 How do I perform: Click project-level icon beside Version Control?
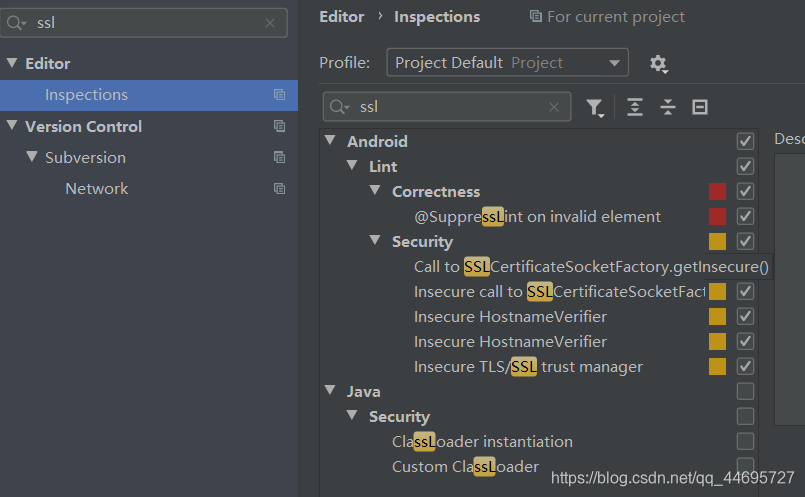pos(279,126)
